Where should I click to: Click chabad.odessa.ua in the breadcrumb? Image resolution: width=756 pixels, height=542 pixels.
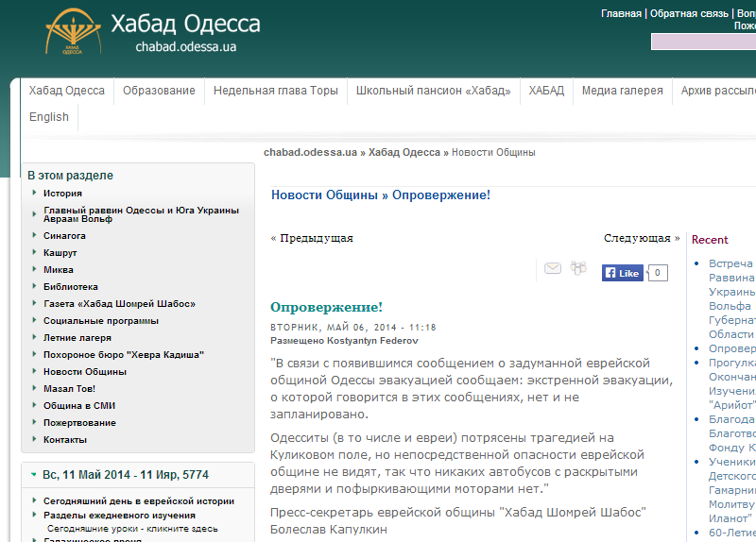[310, 152]
